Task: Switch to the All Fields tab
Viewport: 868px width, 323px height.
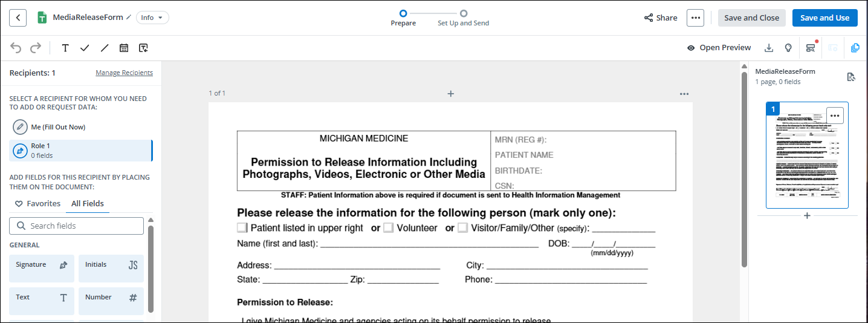Action: (88, 204)
